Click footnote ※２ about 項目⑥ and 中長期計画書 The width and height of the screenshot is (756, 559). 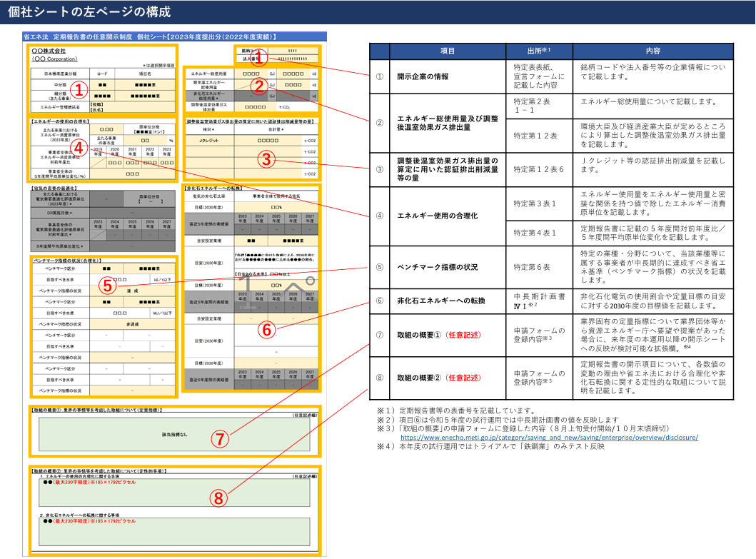tap(498, 420)
